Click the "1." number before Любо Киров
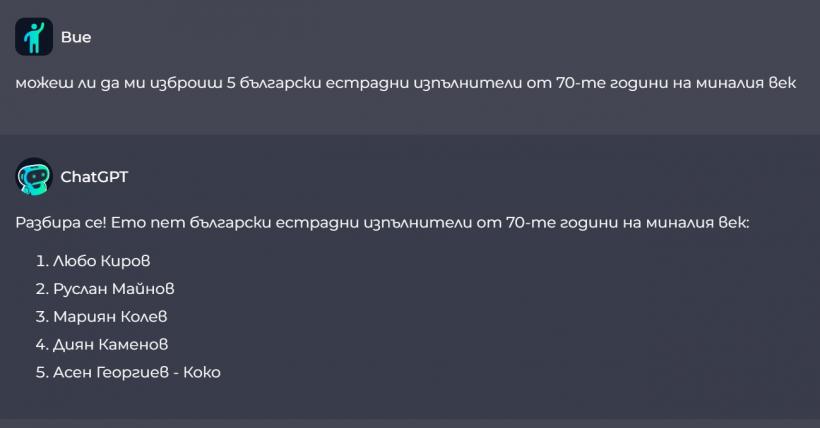This screenshot has height=428, width=820. click(x=41, y=261)
